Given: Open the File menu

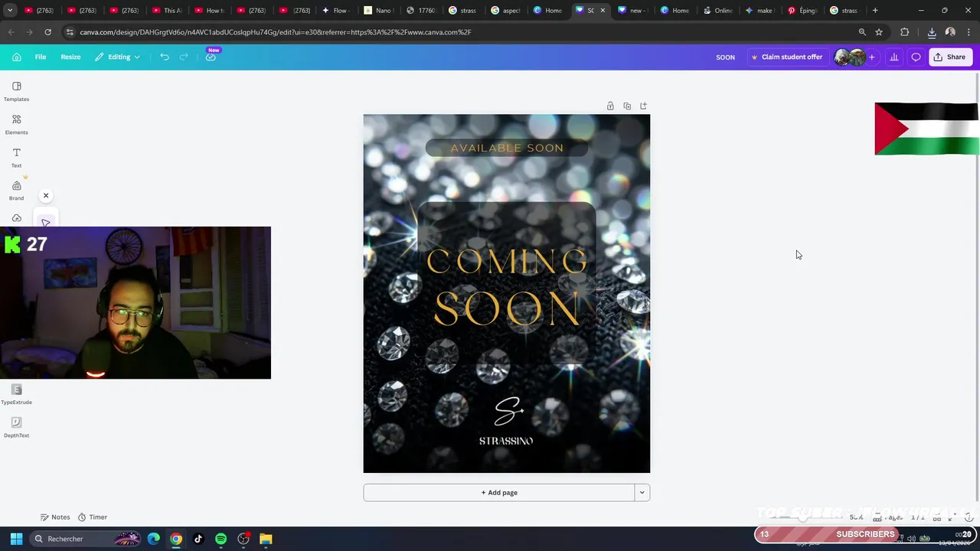Looking at the screenshot, I should coord(41,57).
